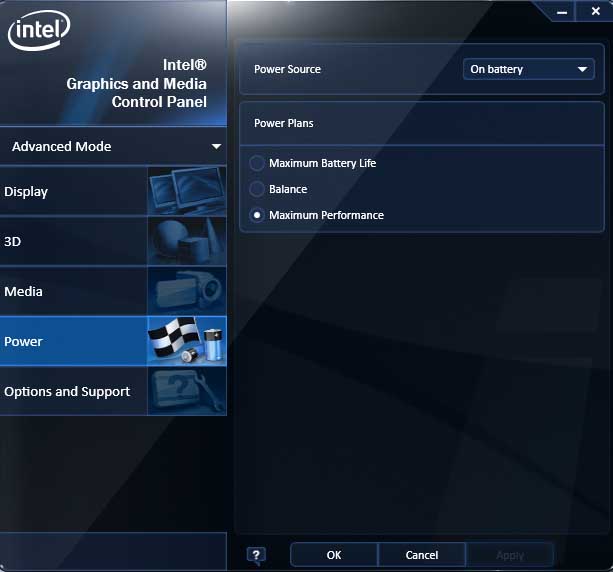Screen dimensions: 613x572
Task: Open the Power Source dropdown
Action: click(529, 69)
